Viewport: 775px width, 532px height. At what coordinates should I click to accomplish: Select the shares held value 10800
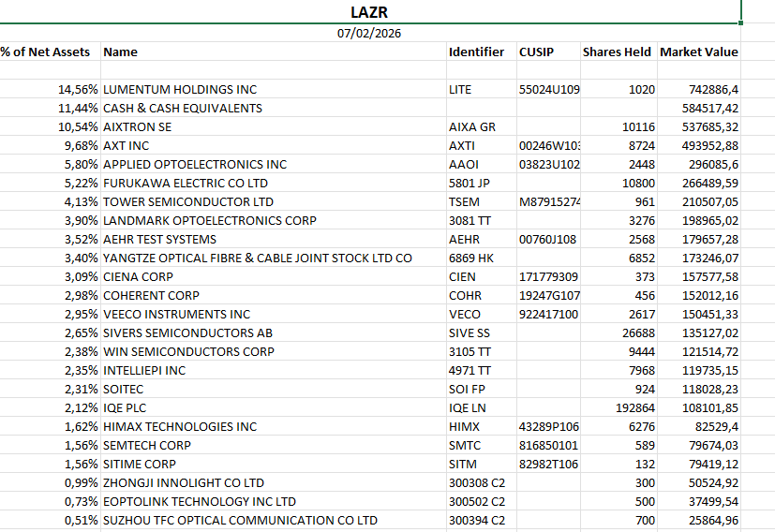619,184
